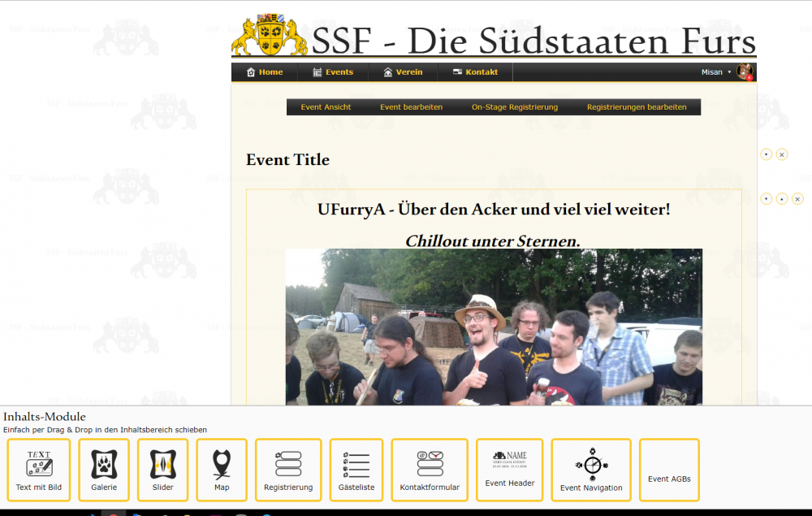This screenshot has height=516, width=812.
Task: Pick the Event Navigation compass module
Action: pyautogui.click(x=591, y=470)
